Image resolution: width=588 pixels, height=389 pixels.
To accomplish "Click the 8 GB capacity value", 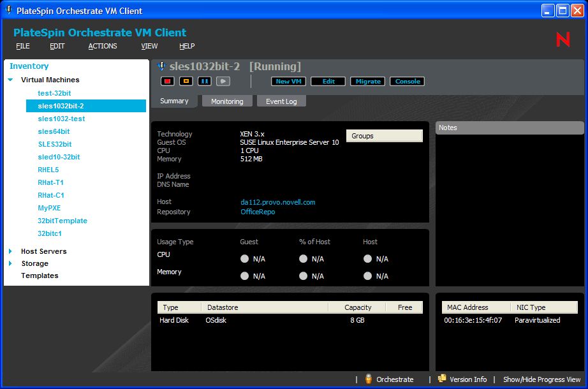I will [x=357, y=320].
